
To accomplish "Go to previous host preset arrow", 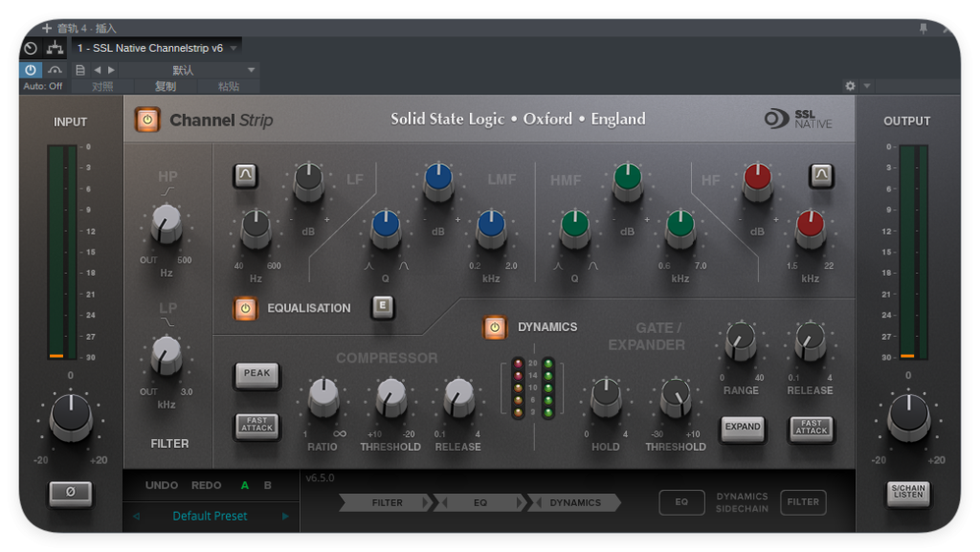I will coord(98,70).
